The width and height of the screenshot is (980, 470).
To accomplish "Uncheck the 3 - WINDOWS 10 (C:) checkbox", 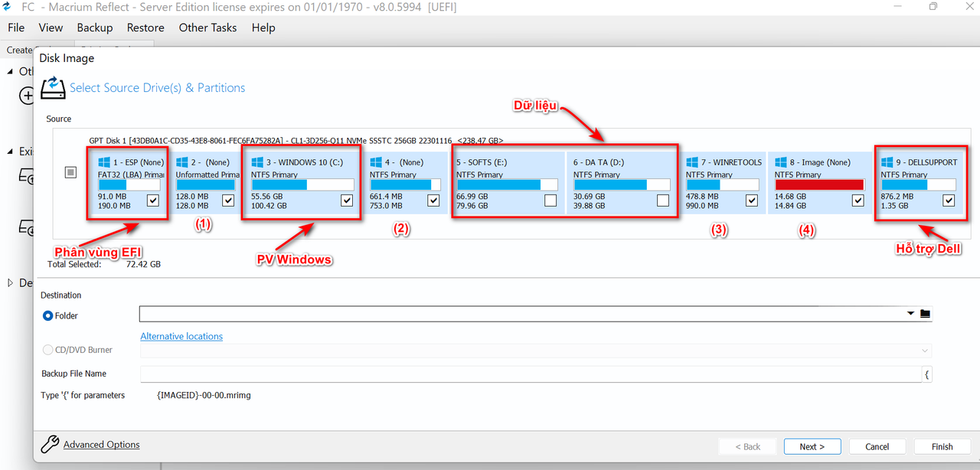I will pos(347,201).
